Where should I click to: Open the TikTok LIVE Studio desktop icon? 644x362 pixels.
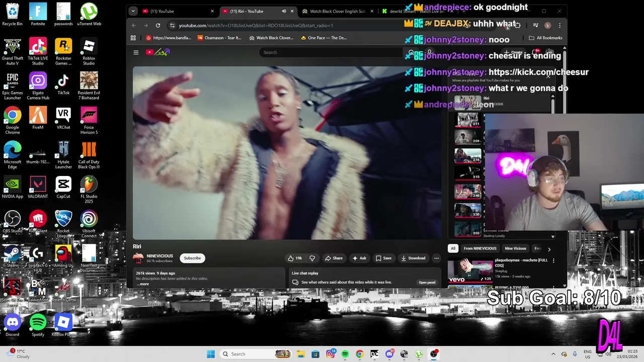coord(38,51)
